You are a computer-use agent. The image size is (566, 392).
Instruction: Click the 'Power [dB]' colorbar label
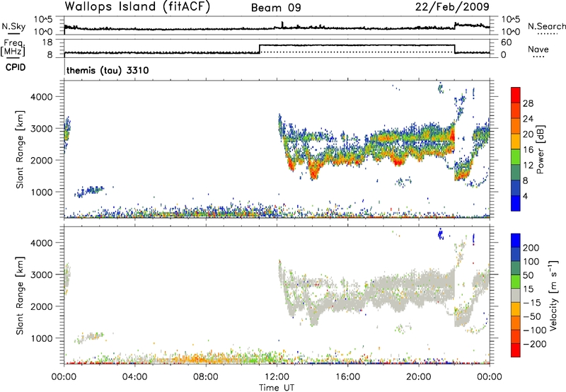[x=540, y=149]
